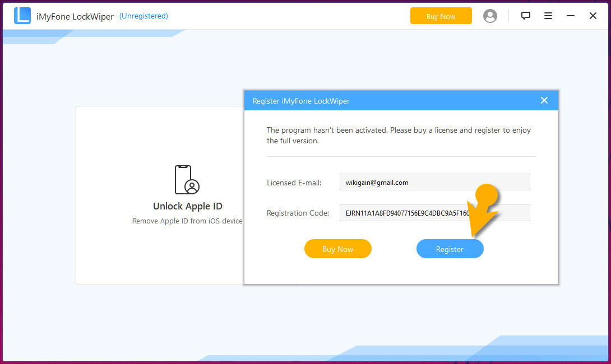
Task: Click the blue Register button
Action: tap(450, 249)
